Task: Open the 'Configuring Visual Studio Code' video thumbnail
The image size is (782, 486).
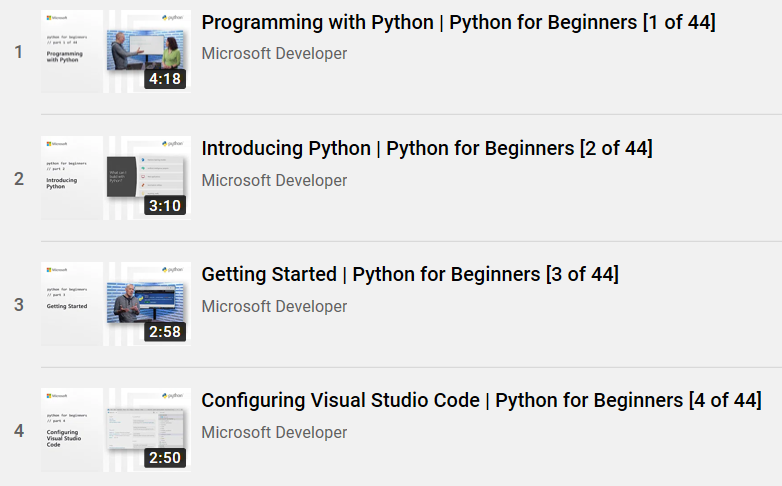Action: point(116,430)
